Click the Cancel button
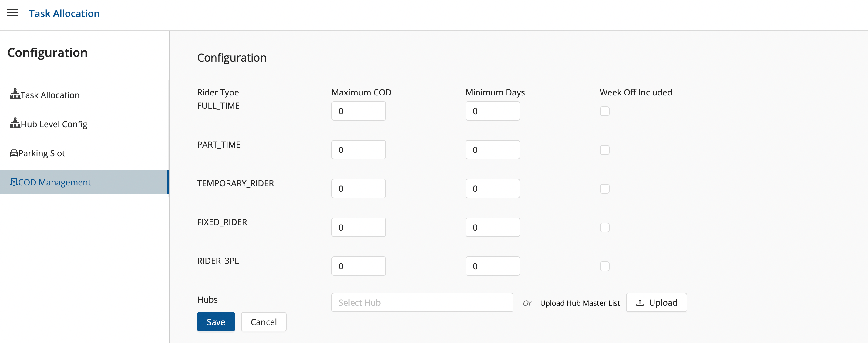868x343 pixels. [264, 322]
